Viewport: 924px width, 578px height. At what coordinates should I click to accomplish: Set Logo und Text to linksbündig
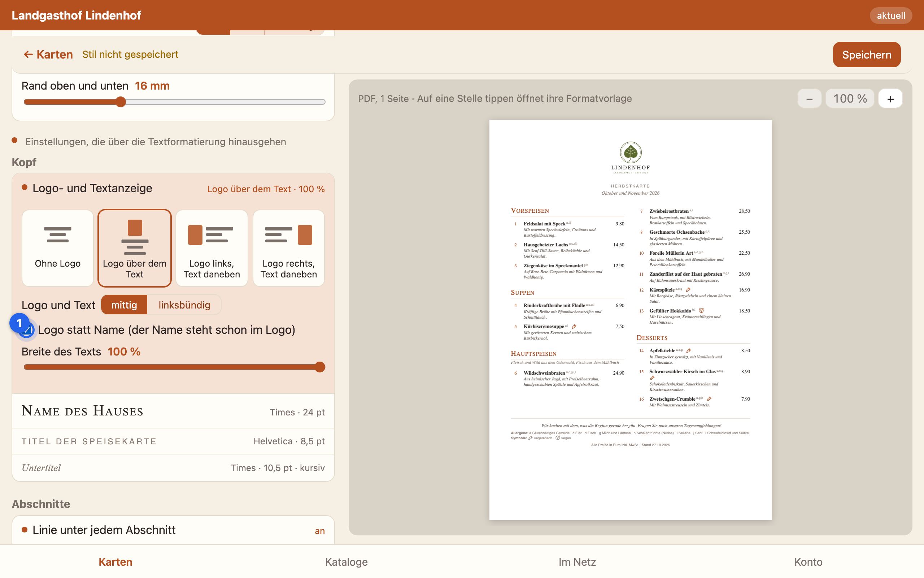[x=184, y=305]
